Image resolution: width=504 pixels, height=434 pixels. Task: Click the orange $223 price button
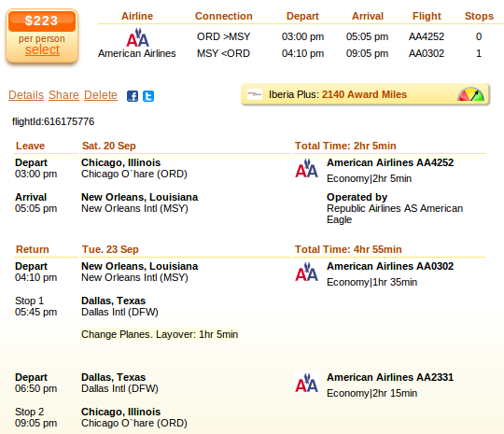click(42, 21)
